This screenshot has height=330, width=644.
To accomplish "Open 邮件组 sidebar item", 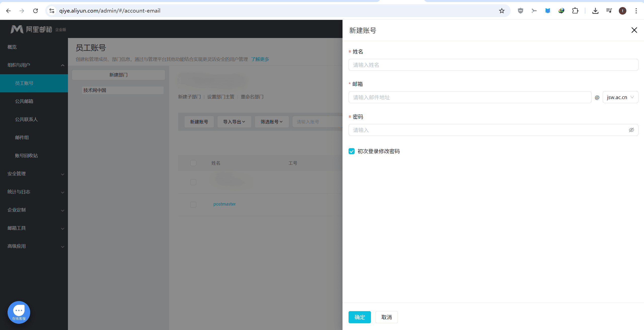I will [x=22, y=138].
